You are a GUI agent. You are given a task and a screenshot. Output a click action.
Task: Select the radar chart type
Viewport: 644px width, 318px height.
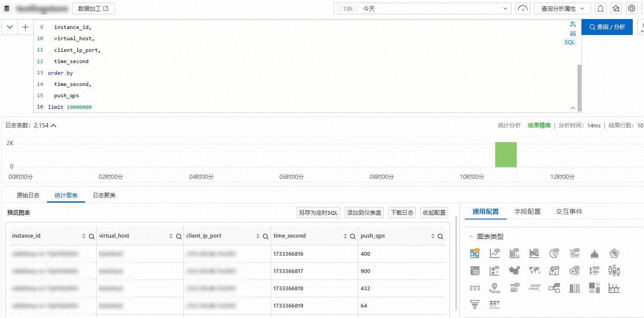click(x=614, y=254)
